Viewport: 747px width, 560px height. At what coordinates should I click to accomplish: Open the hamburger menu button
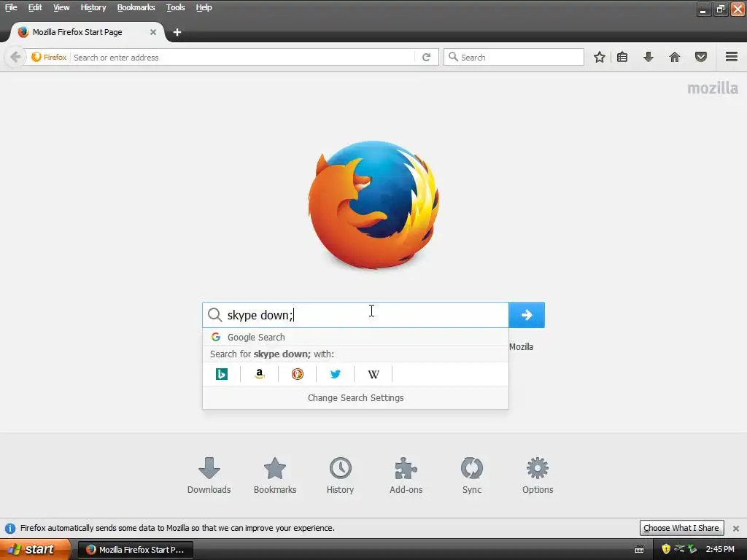click(x=732, y=57)
